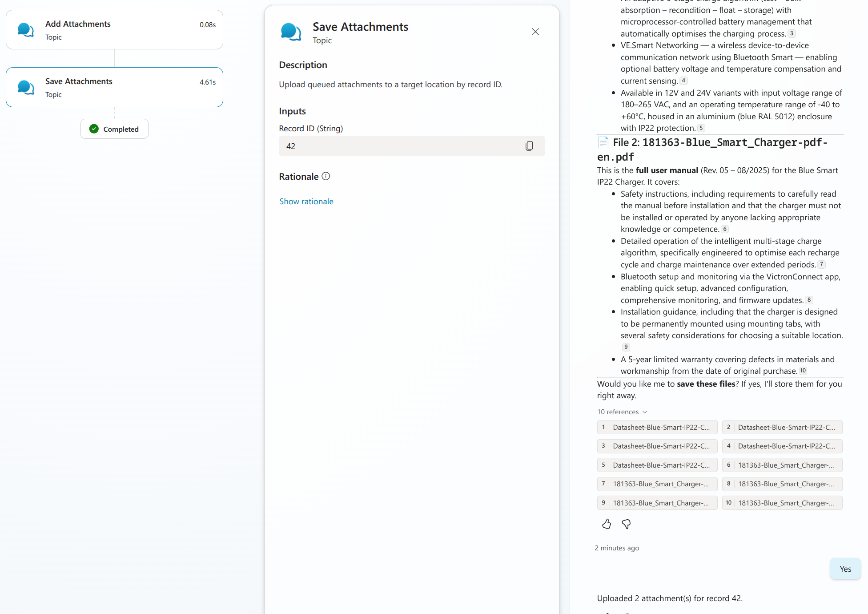Close the Save Attachments details panel
Viewport: 868px width, 614px height.
[535, 32]
